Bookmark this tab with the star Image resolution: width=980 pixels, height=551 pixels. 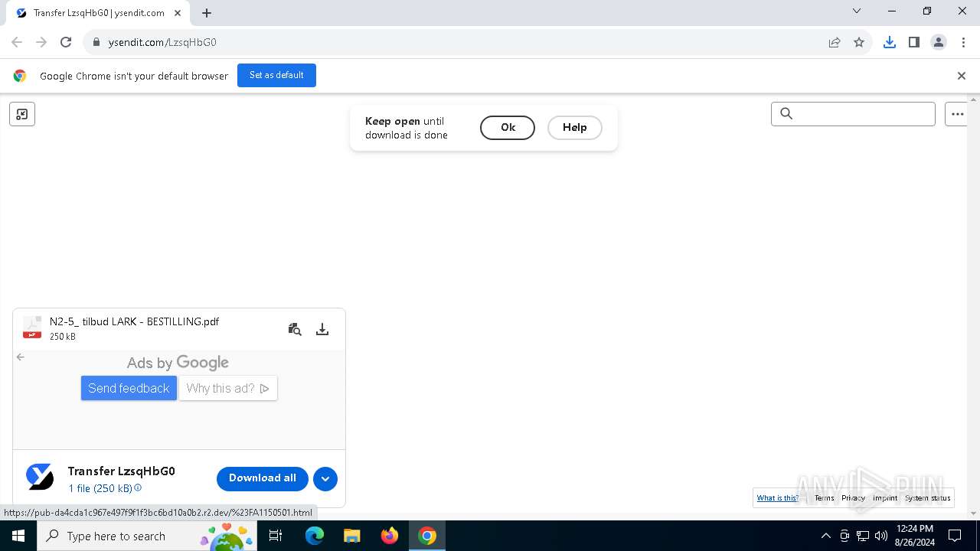tap(859, 42)
